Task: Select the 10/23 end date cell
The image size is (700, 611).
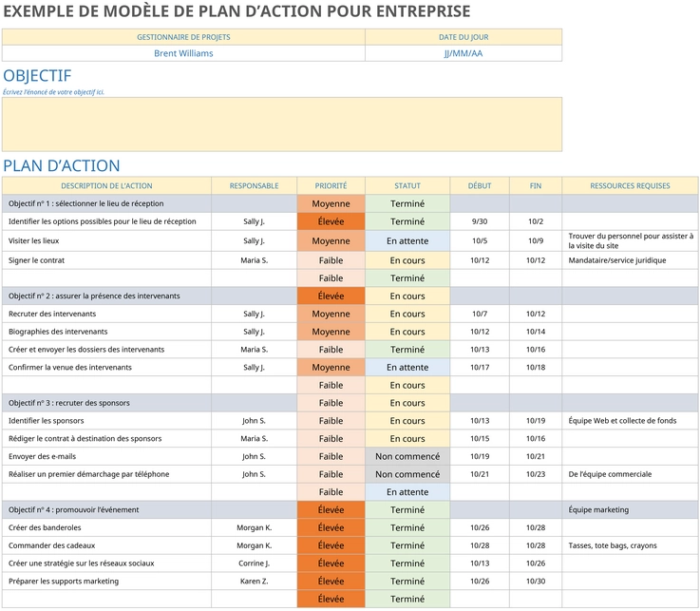Action: click(x=536, y=474)
